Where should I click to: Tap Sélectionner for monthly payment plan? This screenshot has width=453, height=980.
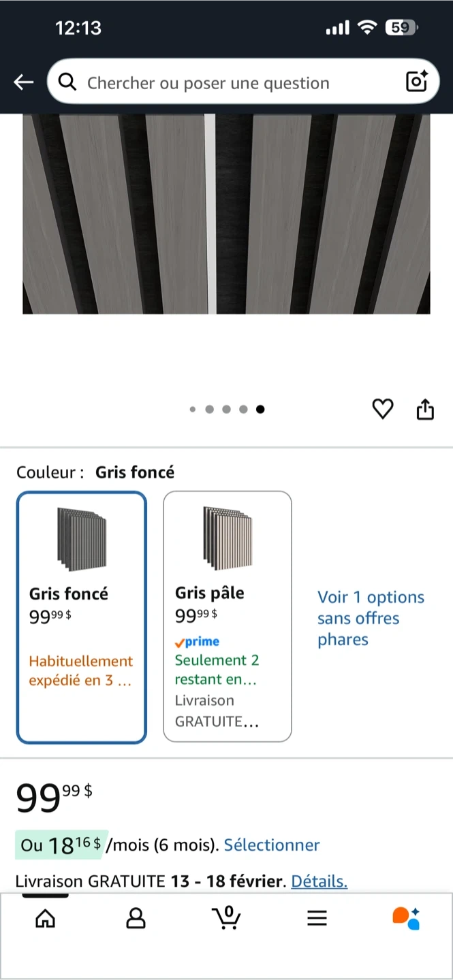click(272, 845)
